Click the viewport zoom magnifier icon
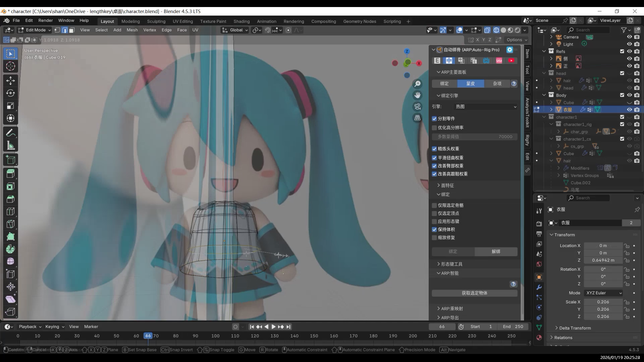 (417, 84)
